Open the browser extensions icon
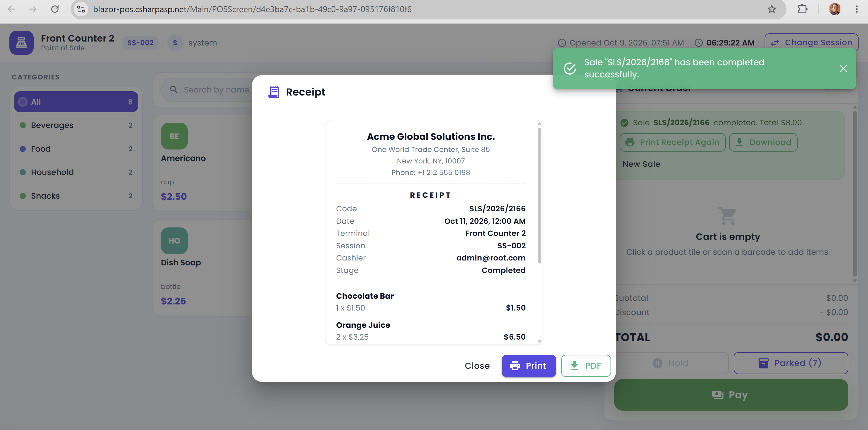 tap(802, 9)
